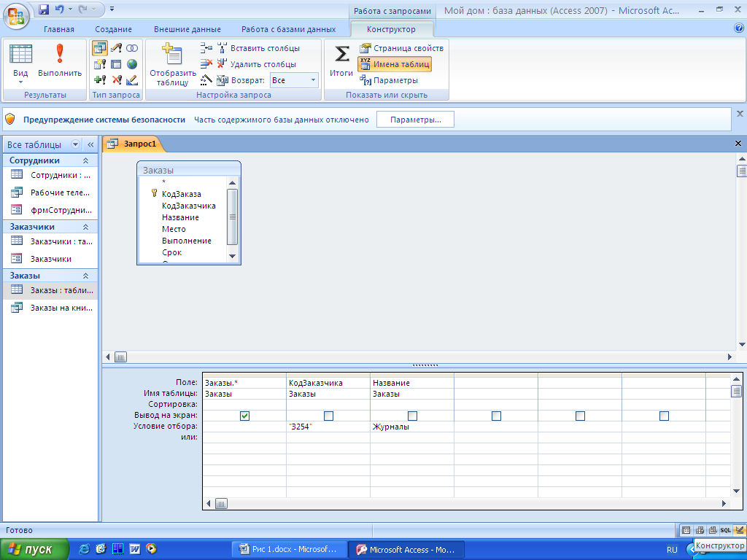The height and width of the screenshot is (560, 747).
Task: Click the Параметры... security warning button
Action: click(x=415, y=120)
